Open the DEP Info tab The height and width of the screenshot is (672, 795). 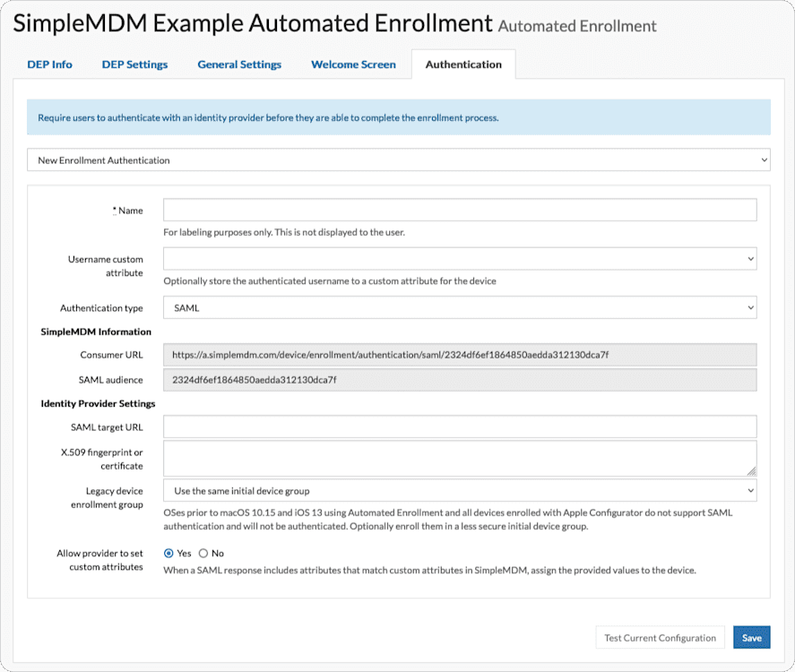[x=49, y=65]
